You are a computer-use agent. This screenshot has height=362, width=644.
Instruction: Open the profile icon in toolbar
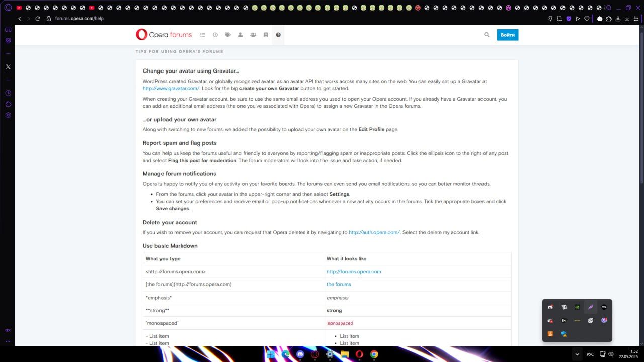(x=618, y=19)
